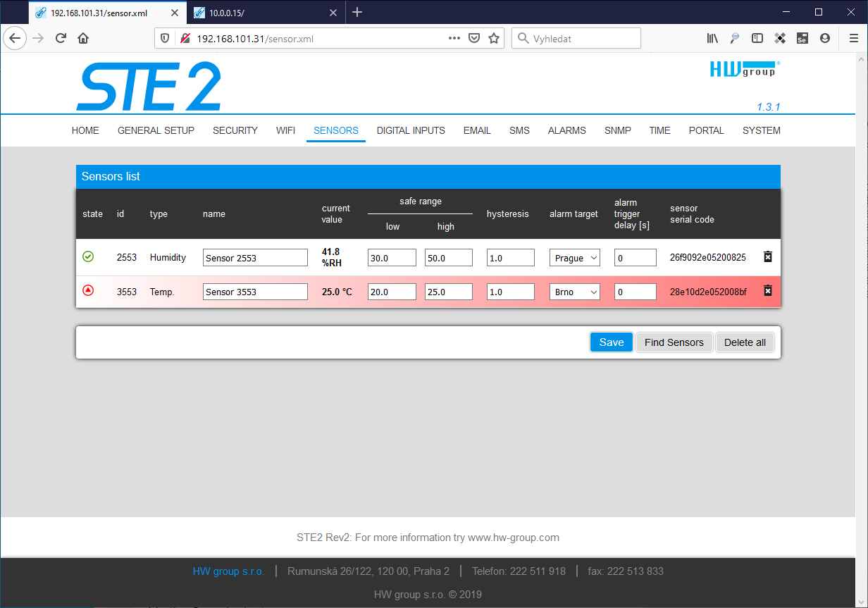Click the Find Sensors button
This screenshot has width=868, height=608.
tap(674, 342)
